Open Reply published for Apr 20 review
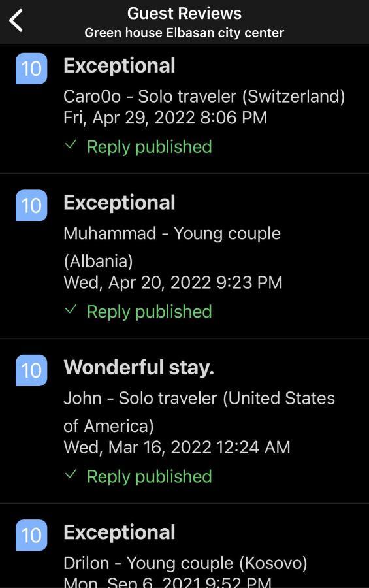This screenshot has width=369, height=588. (150, 312)
